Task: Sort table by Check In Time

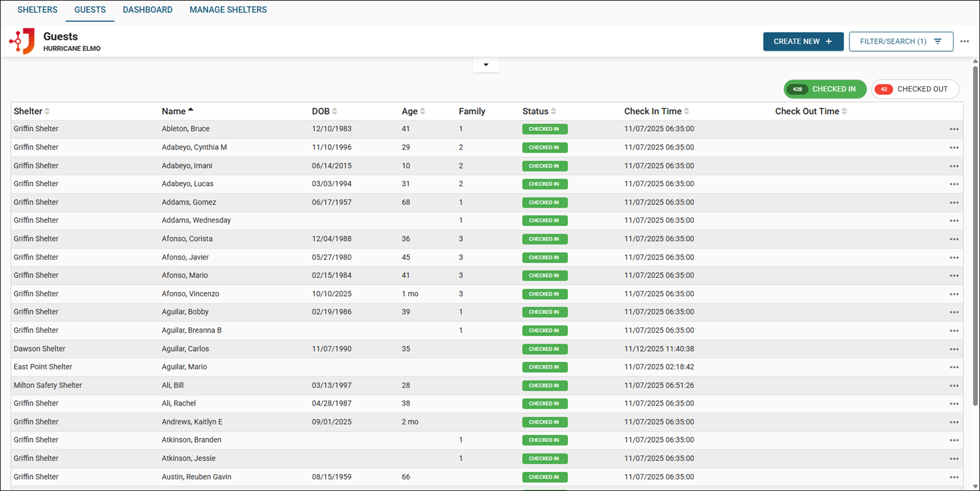Action: click(x=686, y=111)
